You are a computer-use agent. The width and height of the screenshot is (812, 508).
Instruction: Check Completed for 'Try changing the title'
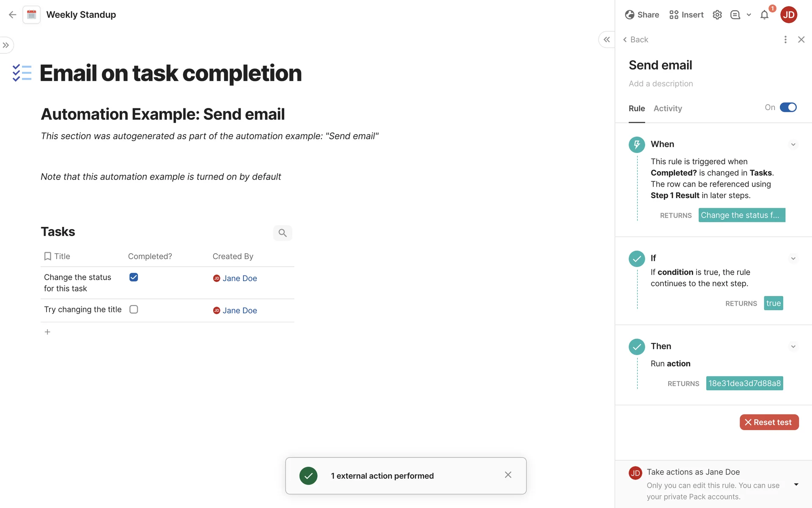(x=134, y=309)
